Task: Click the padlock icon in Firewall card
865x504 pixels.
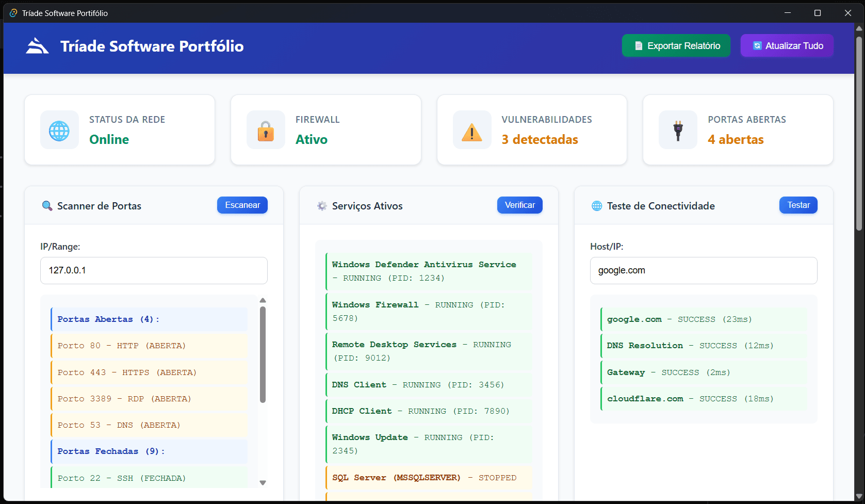Action: coord(266,131)
